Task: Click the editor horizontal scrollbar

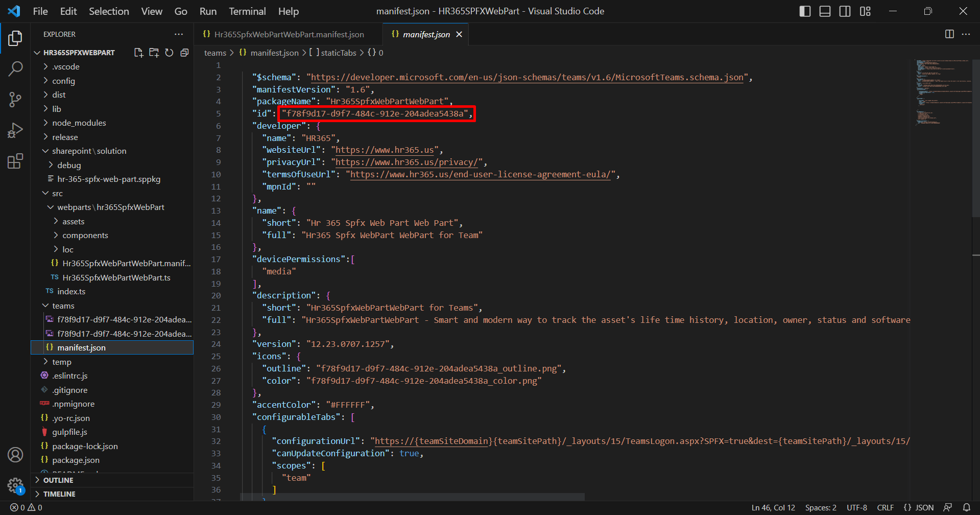Action: click(x=412, y=497)
